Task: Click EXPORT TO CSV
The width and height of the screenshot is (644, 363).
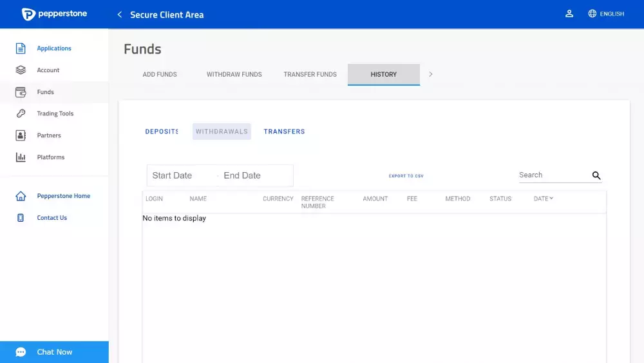Action: (x=406, y=176)
